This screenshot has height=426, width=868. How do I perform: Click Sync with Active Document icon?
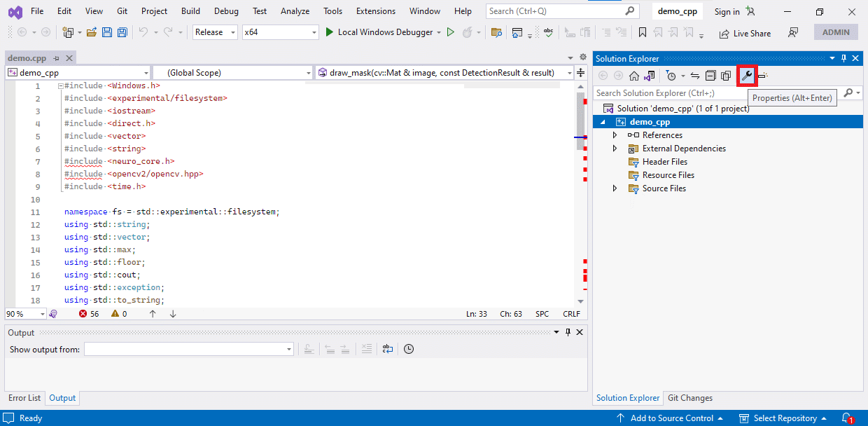click(695, 76)
